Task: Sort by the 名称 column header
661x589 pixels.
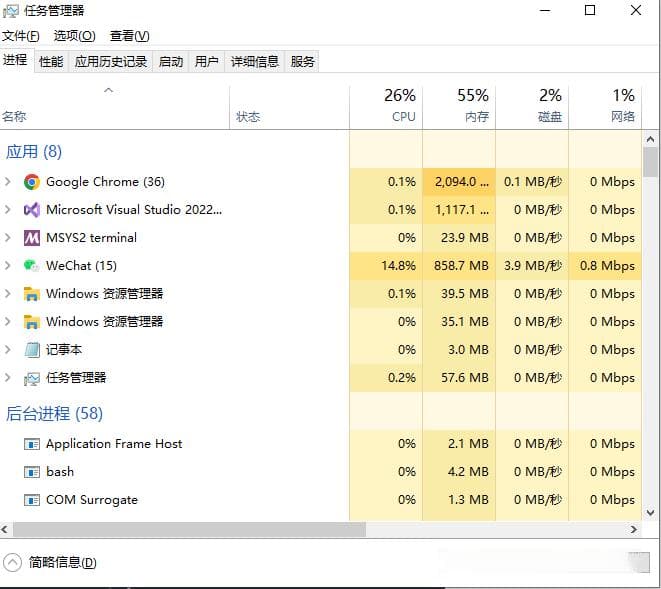Action: tap(115, 108)
